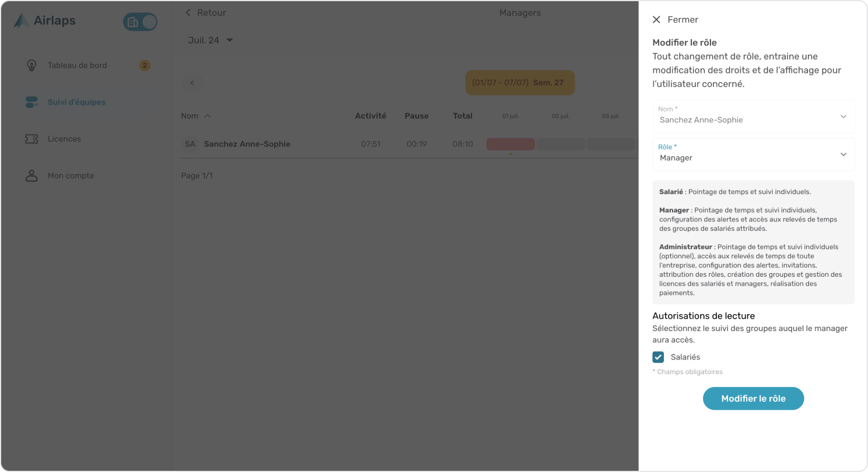
Task: Click the 07:51 activity value
Action: [370, 144]
